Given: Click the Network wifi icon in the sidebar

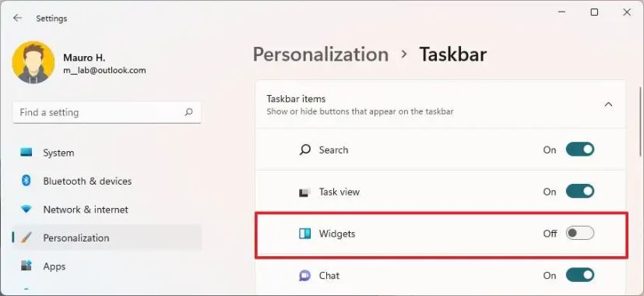Looking at the screenshot, I should [x=26, y=210].
